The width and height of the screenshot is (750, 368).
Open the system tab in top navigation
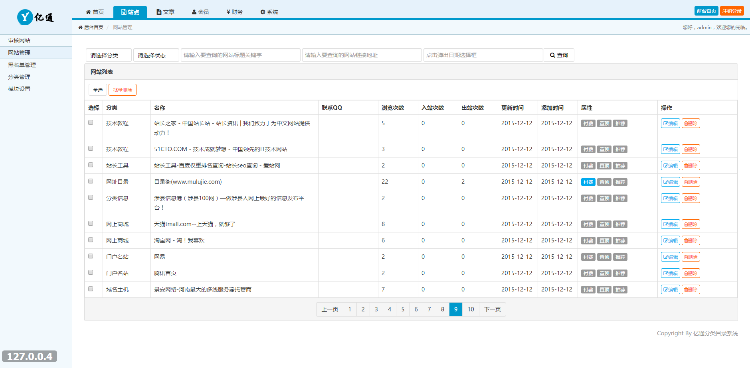tap(269, 12)
